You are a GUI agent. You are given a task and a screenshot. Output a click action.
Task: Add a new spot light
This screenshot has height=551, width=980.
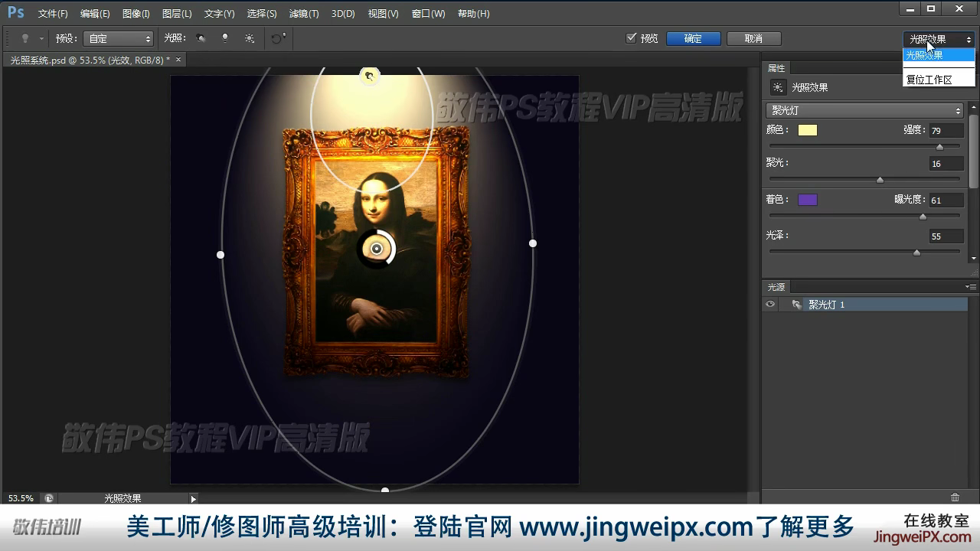(201, 37)
